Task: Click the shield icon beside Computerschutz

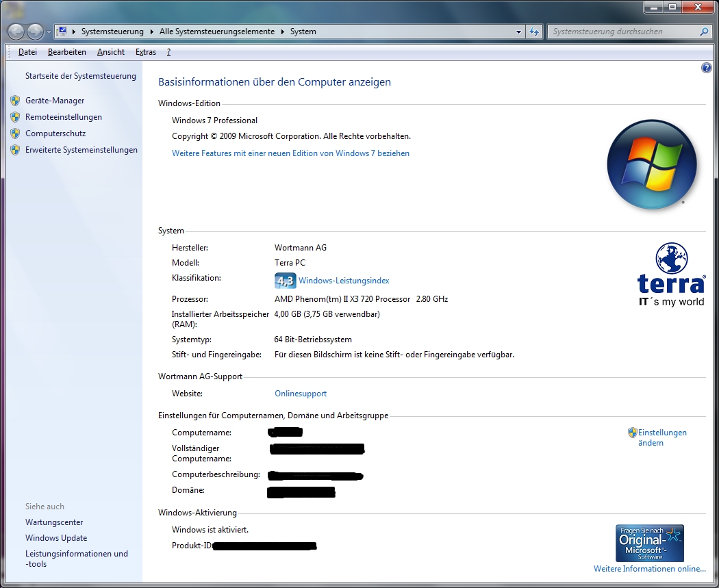Action: click(x=15, y=134)
